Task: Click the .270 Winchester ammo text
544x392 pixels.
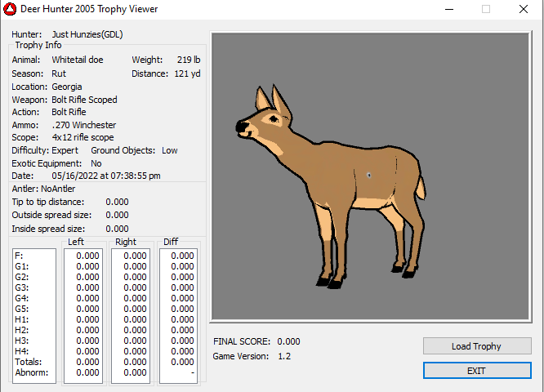Action: coord(83,125)
